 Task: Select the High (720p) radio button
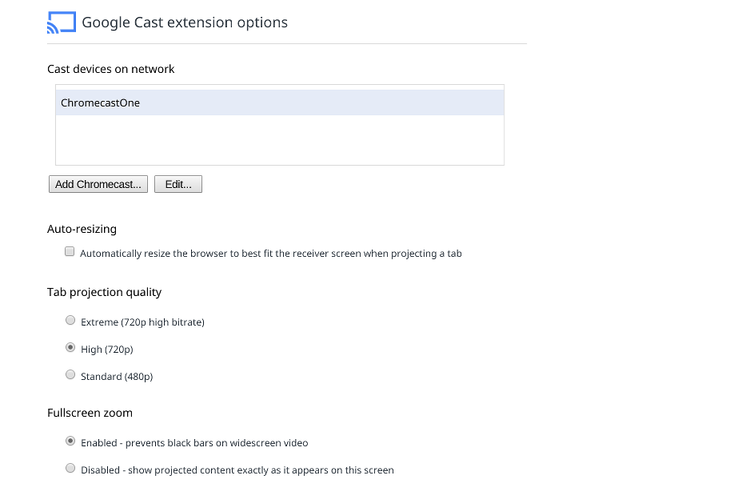pyautogui.click(x=70, y=348)
